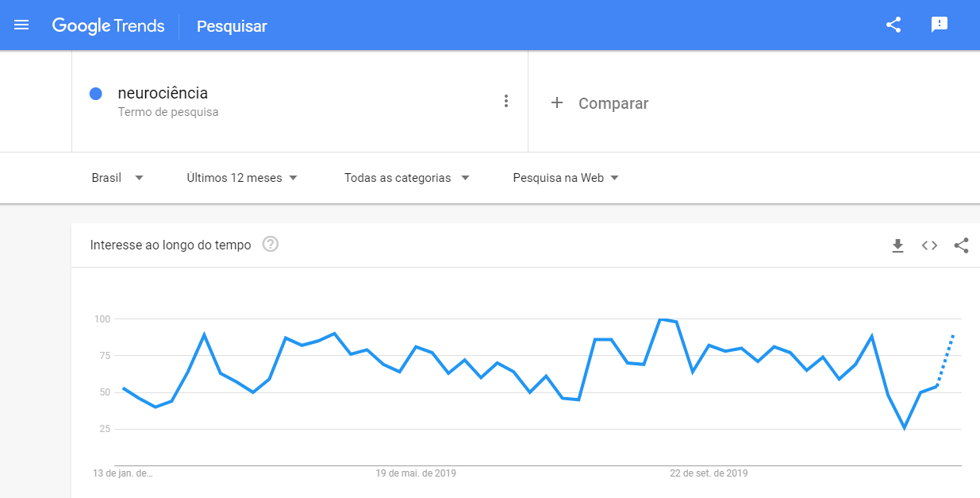The width and height of the screenshot is (980, 498).
Task: Click the plus icon beside Comparar
Action: pos(557,103)
